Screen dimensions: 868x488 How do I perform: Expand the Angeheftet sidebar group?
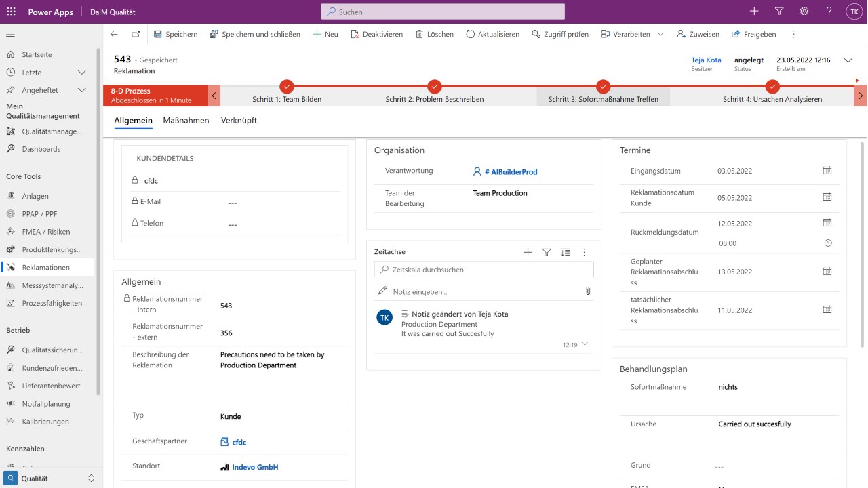point(82,90)
